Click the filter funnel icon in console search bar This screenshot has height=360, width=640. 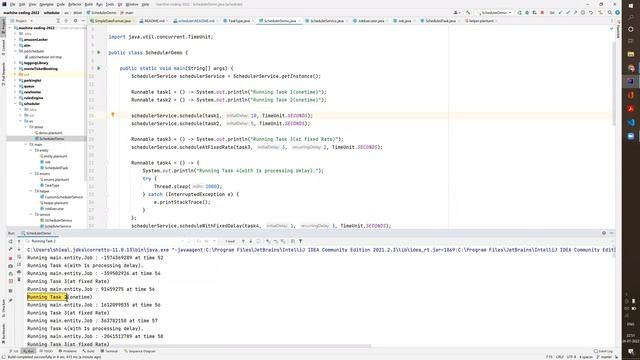pos(300,241)
